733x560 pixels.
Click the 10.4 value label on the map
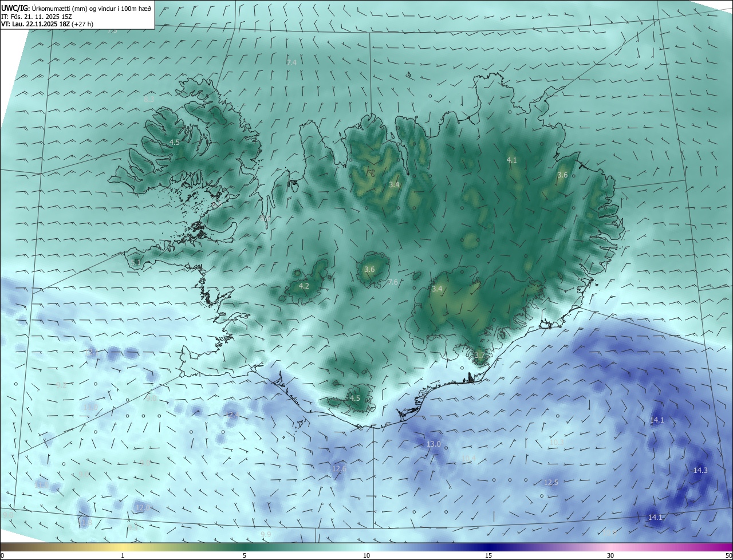click(x=468, y=458)
